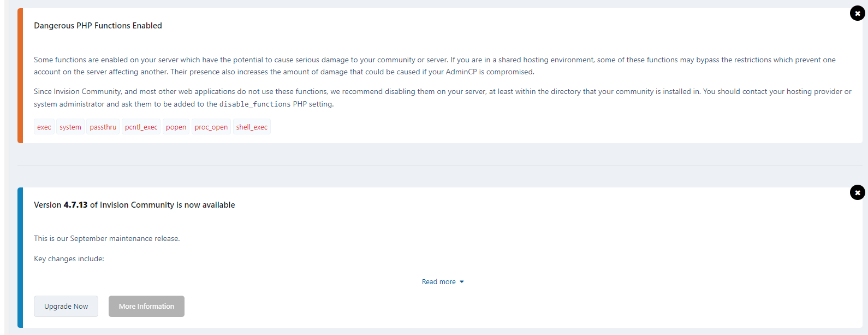Open the More Information button
The height and width of the screenshot is (335, 868).
click(x=146, y=307)
